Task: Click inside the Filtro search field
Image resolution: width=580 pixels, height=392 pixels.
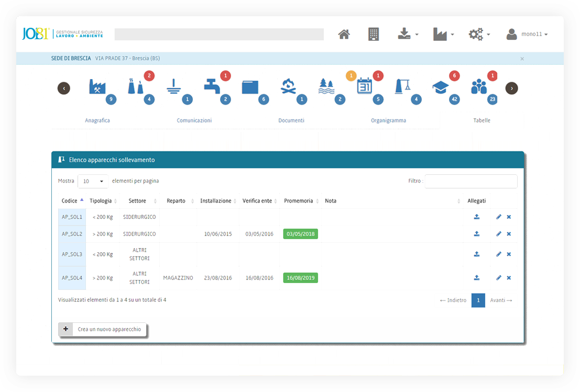Action: coord(470,181)
